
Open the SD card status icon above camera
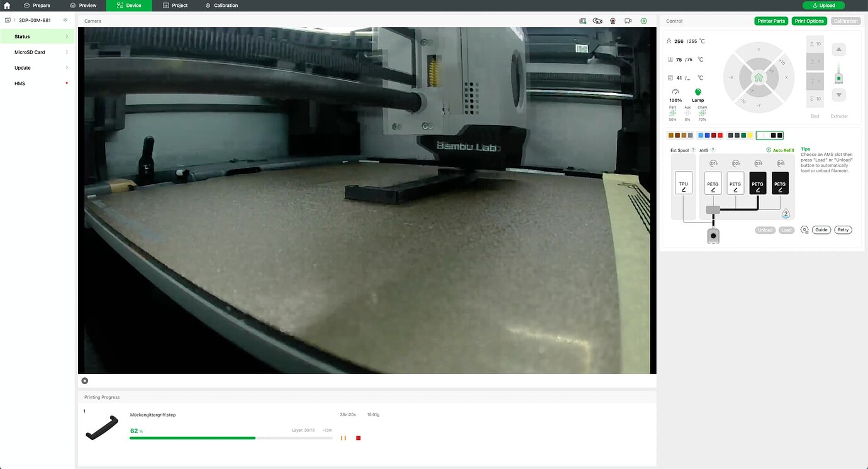583,21
